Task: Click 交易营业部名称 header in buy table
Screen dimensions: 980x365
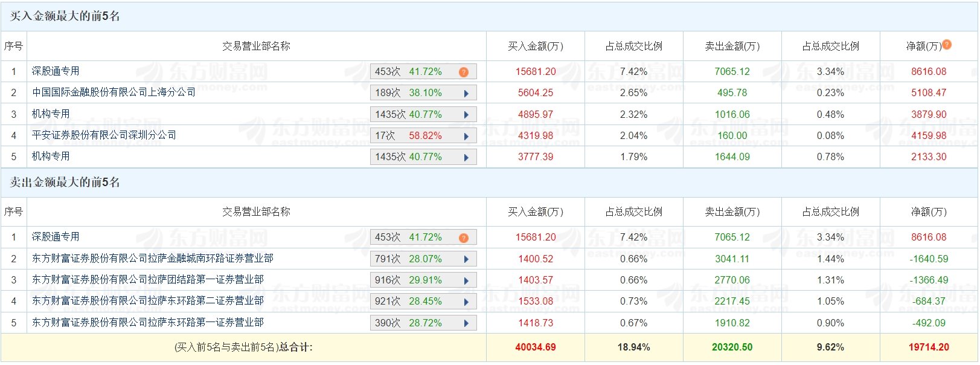Action: tap(257, 46)
